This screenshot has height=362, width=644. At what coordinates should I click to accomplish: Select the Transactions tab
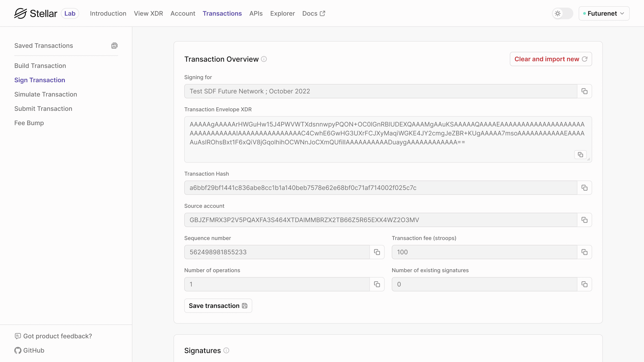pos(222,13)
